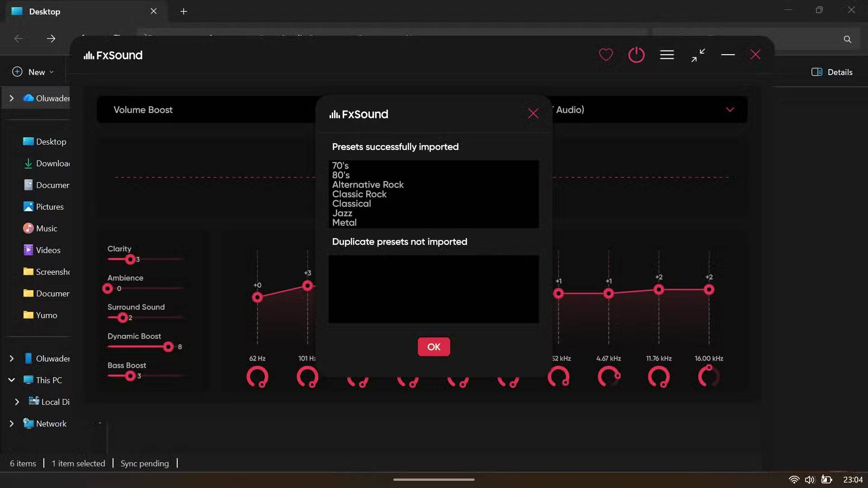Click the heart donate icon
Viewport: 868px width, 488px height.
coord(606,55)
